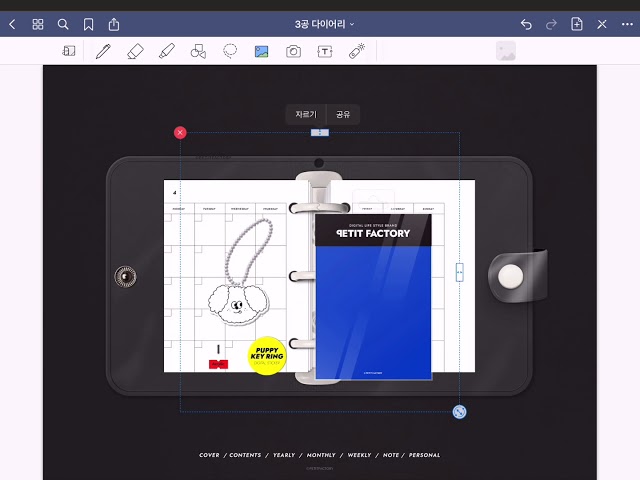This screenshot has height=480, width=640.
Task: Open the NOTE section
Action: (391, 455)
